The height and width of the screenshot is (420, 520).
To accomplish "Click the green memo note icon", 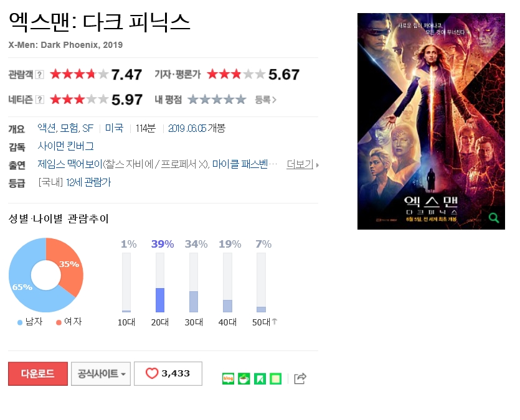I will [276, 378].
